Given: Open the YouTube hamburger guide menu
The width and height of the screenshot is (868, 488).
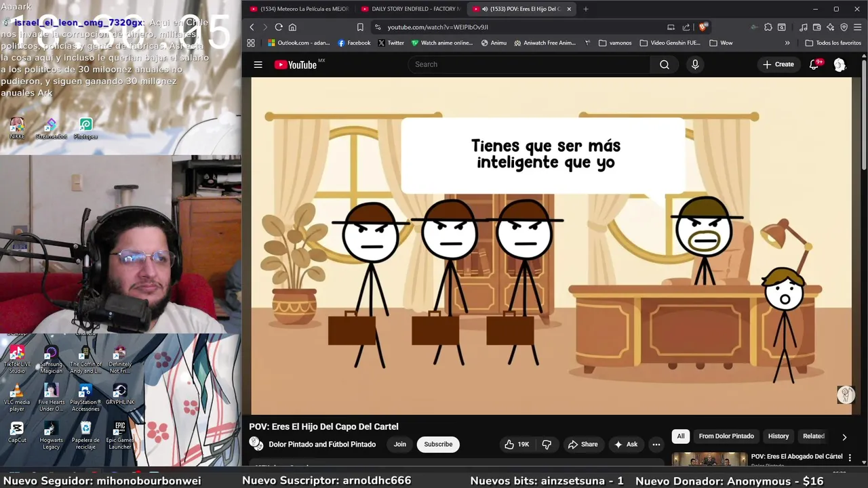Looking at the screenshot, I should click(258, 64).
